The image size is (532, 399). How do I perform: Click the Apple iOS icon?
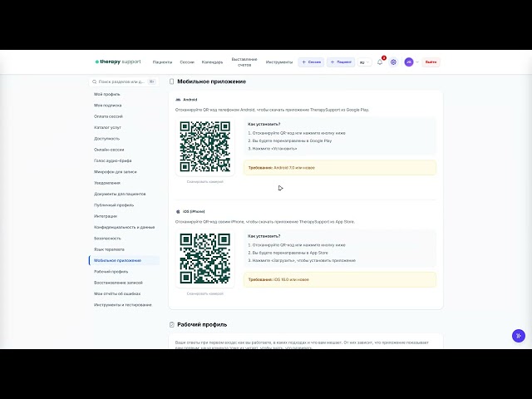[178, 212]
